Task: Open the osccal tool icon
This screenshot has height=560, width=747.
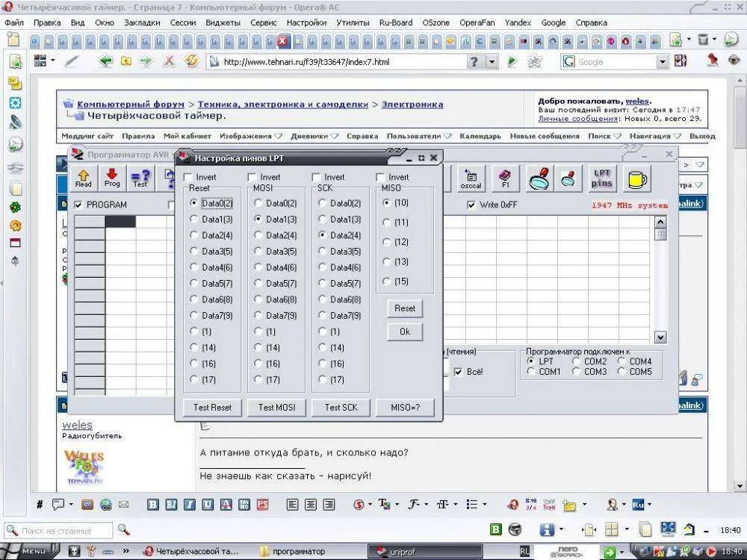Action: (x=471, y=179)
